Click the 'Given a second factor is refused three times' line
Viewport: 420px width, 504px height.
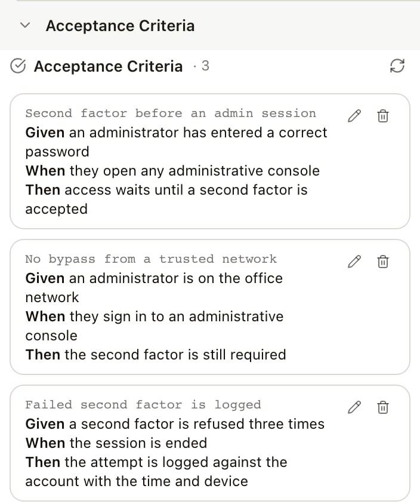tap(175, 424)
